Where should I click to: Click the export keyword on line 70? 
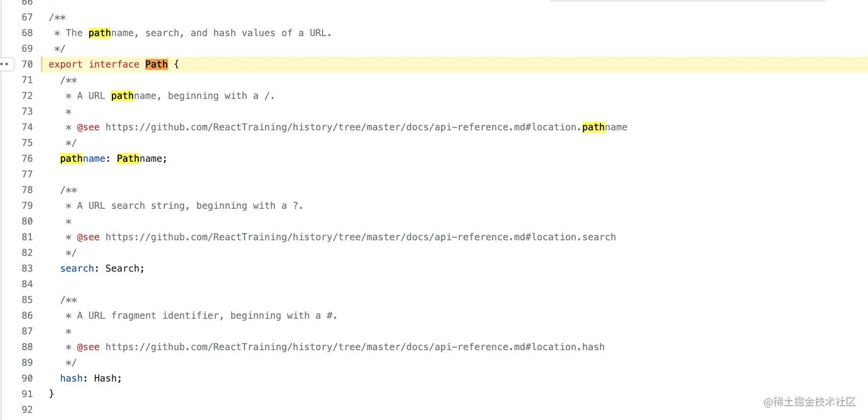point(65,64)
